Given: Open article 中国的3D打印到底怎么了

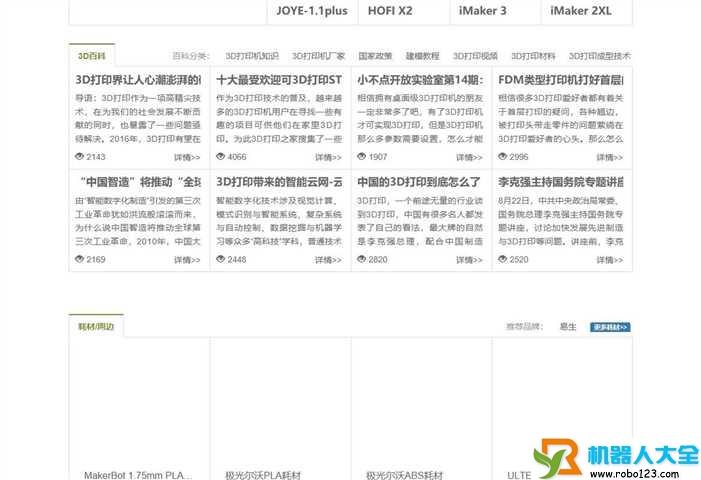Looking at the screenshot, I should point(419,182).
